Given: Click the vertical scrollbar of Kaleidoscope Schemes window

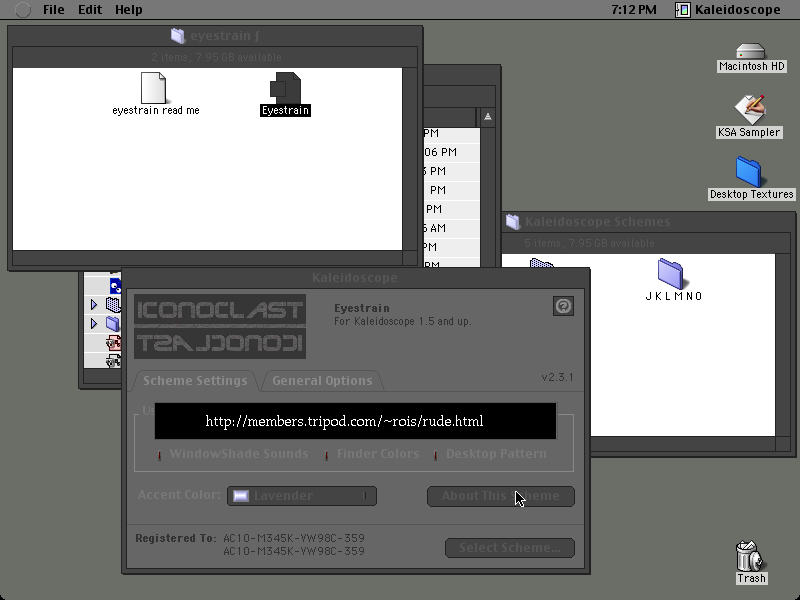Looking at the screenshot, I should (783, 345).
